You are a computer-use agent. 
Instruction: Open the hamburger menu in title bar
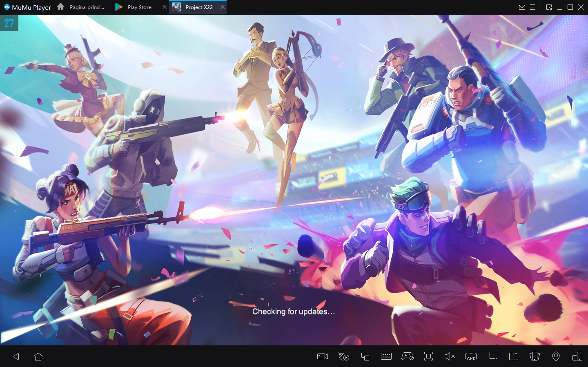click(532, 7)
